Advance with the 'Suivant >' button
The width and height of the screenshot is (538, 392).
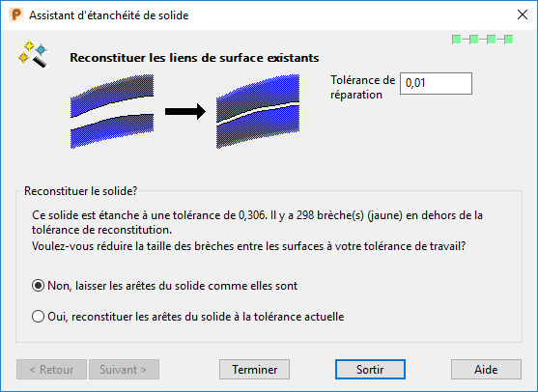pos(124,370)
